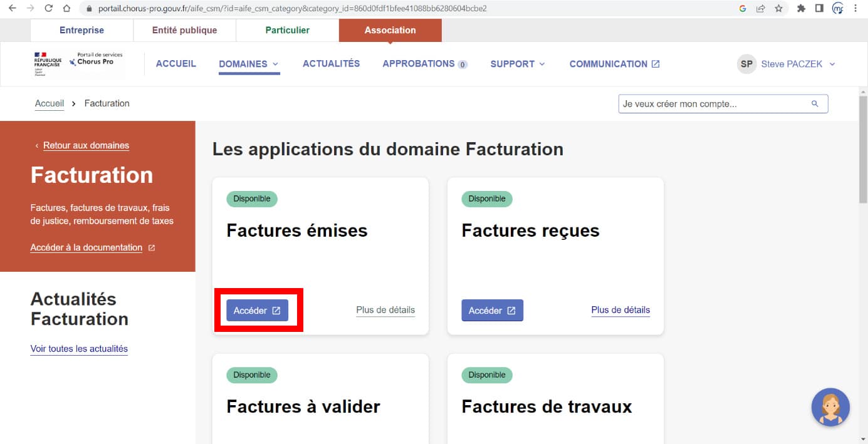Click the SP user avatar
Screen dimensions: 868x444
(x=746, y=64)
